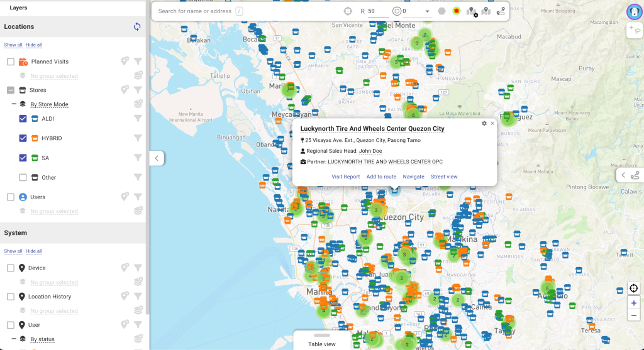Open popup settings gear icon
644x350 pixels.
click(484, 123)
